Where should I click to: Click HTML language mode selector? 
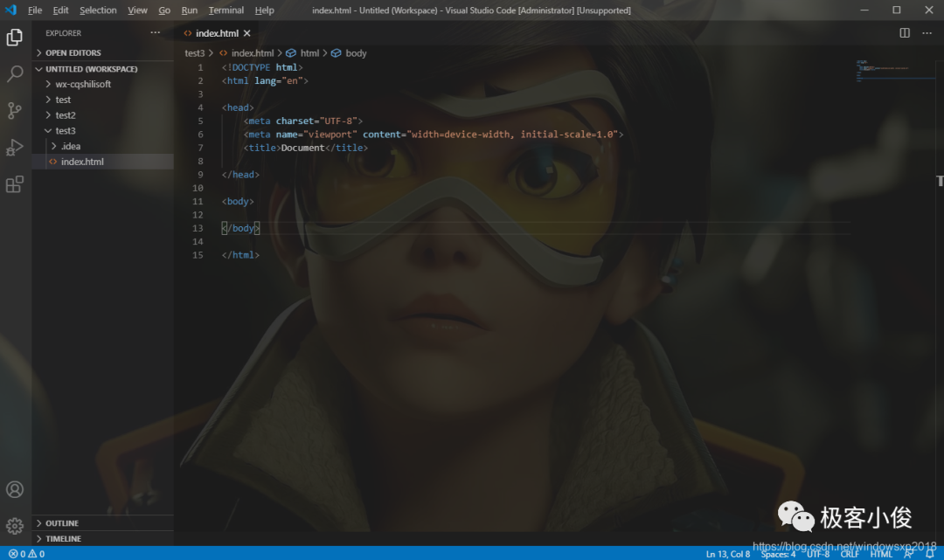point(881,554)
